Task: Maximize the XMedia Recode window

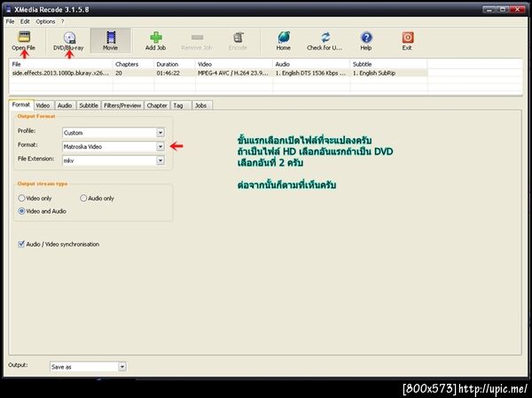Action: point(503,10)
